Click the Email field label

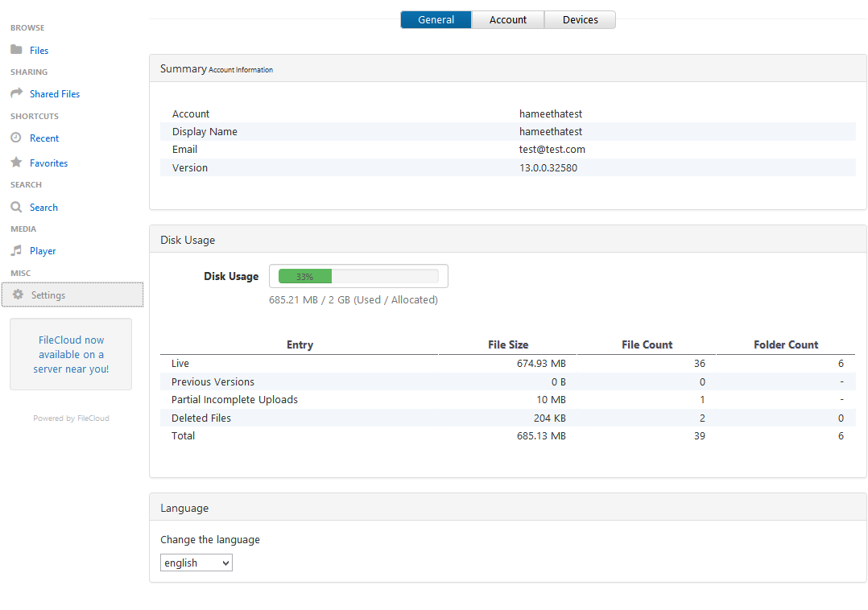184,150
